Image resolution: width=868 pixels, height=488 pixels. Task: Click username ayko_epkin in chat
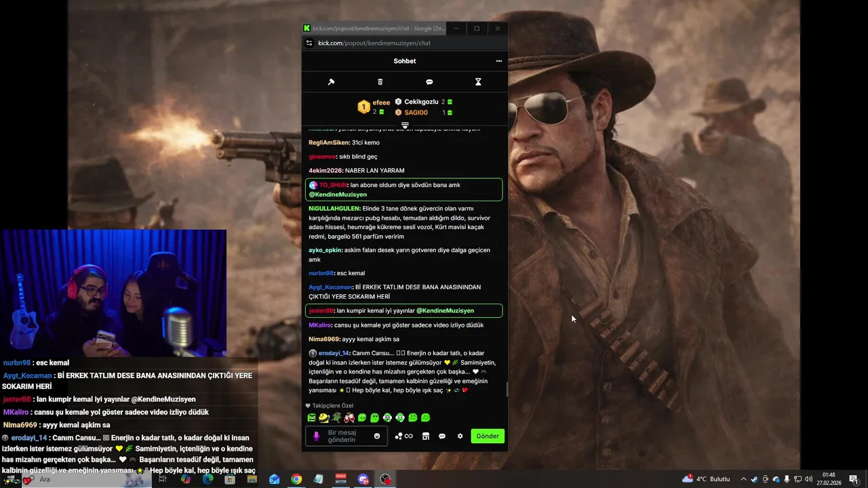(325, 250)
